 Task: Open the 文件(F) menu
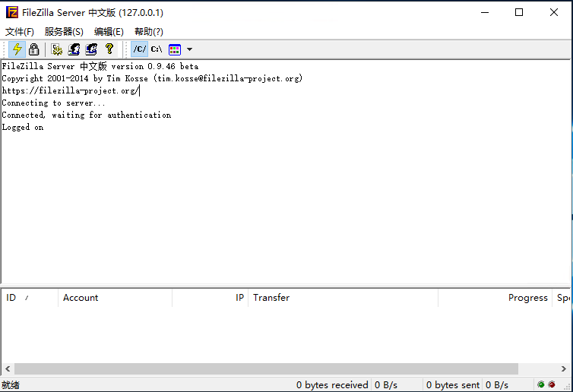pos(20,32)
